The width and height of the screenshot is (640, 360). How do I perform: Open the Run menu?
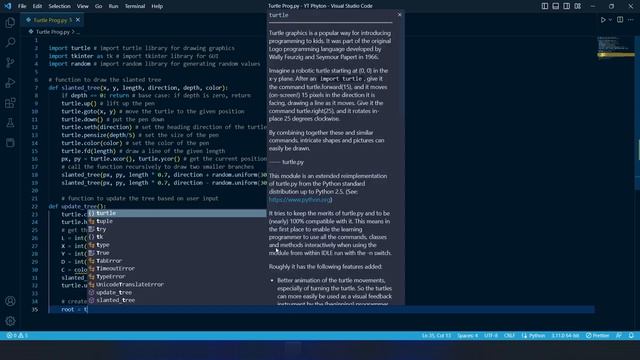coord(113,6)
